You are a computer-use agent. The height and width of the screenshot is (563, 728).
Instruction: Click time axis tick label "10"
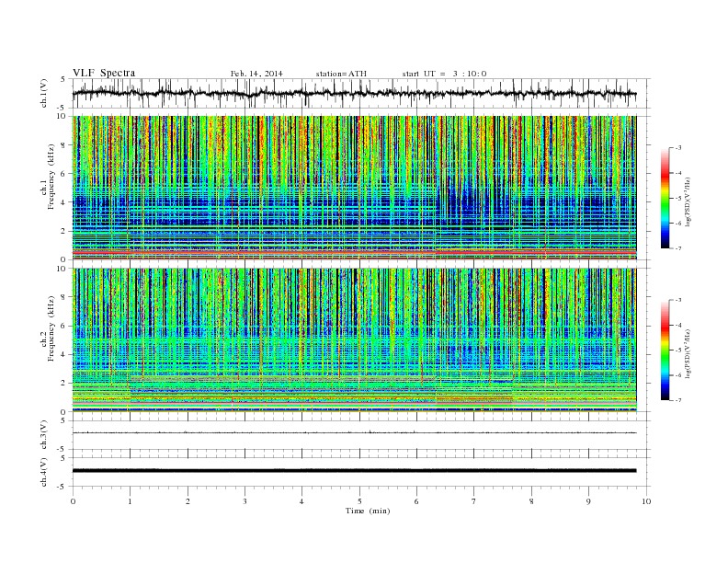point(646,501)
